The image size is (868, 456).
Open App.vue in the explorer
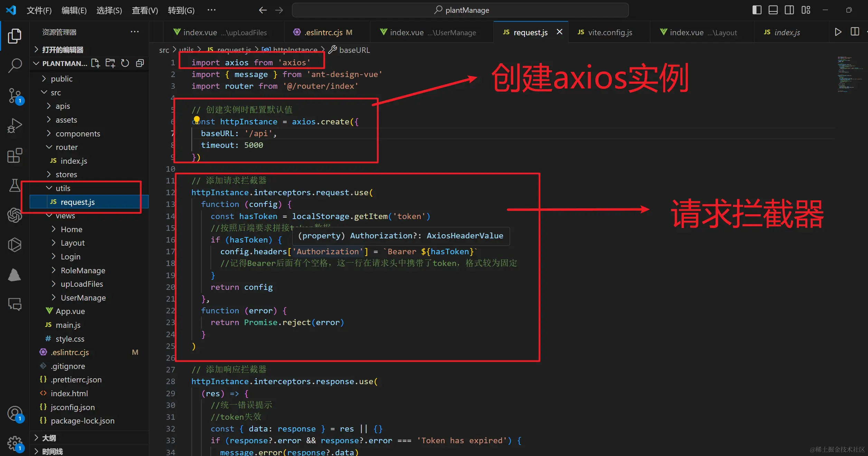pyautogui.click(x=89, y=311)
